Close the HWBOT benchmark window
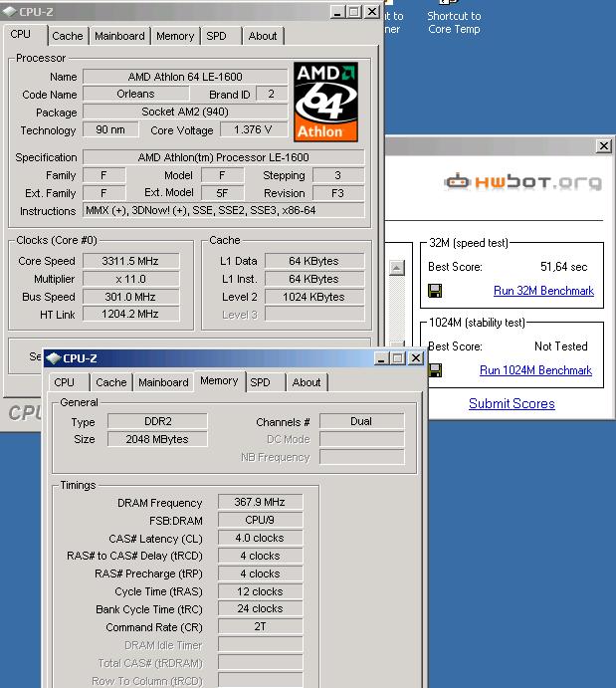Image resolution: width=616 pixels, height=688 pixels. pyautogui.click(x=604, y=145)
